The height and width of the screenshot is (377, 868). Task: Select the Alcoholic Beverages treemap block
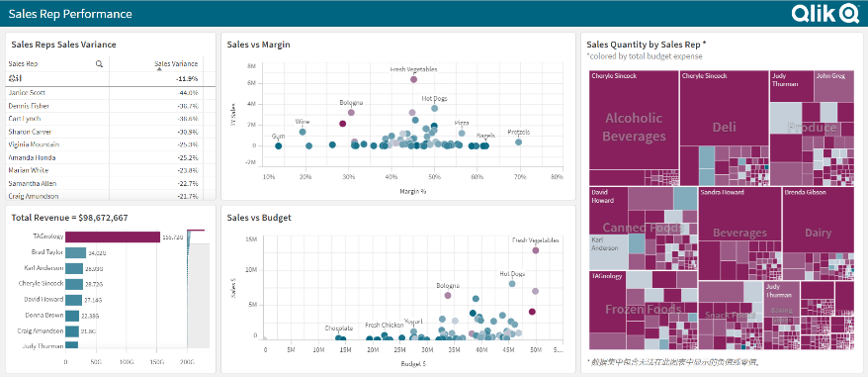634,128
